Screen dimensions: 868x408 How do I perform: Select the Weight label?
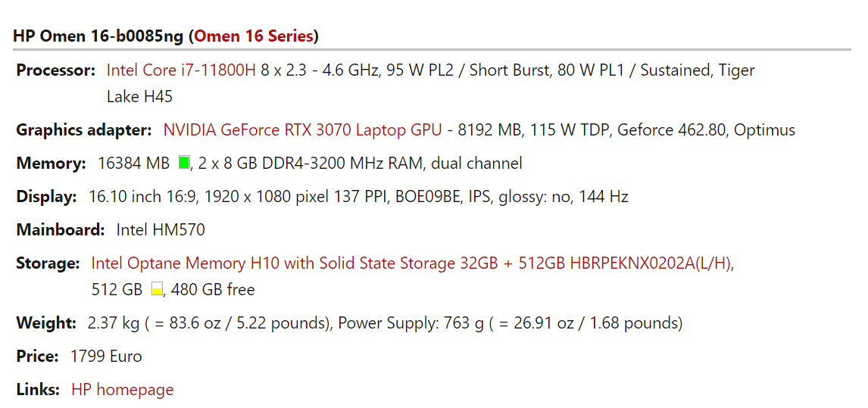click(46, 323)
